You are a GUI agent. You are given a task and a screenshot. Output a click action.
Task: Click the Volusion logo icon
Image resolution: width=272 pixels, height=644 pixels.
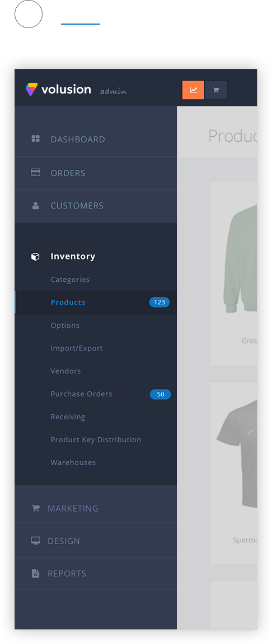(31, 89)
